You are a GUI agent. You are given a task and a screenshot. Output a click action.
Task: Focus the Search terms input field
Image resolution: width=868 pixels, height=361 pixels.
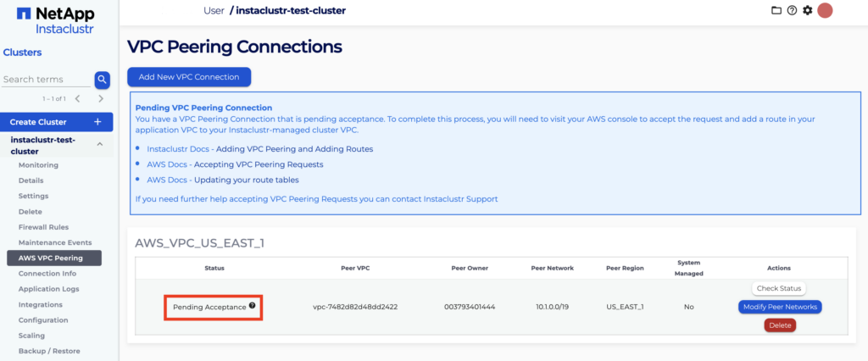(46, 80)
